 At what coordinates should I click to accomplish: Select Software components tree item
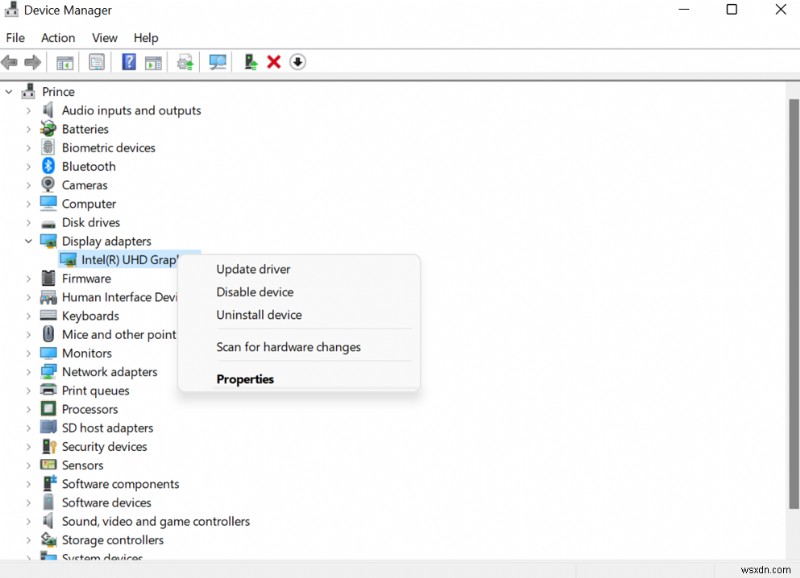pyautogui.click(x=120, y=484)
